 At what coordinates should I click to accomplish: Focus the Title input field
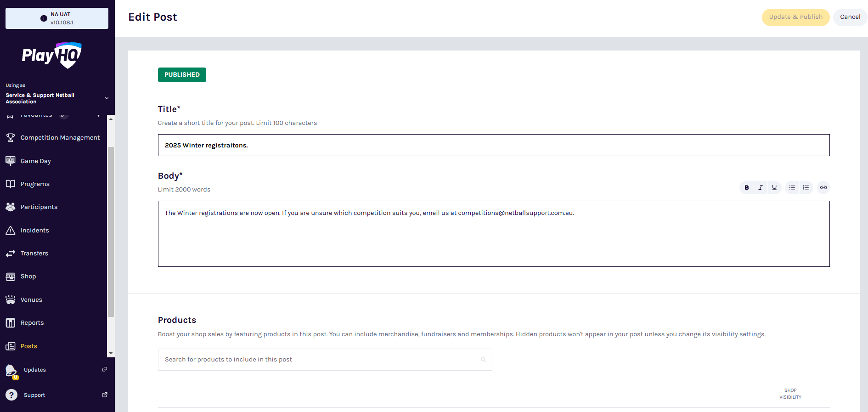[x=494, y=145]
